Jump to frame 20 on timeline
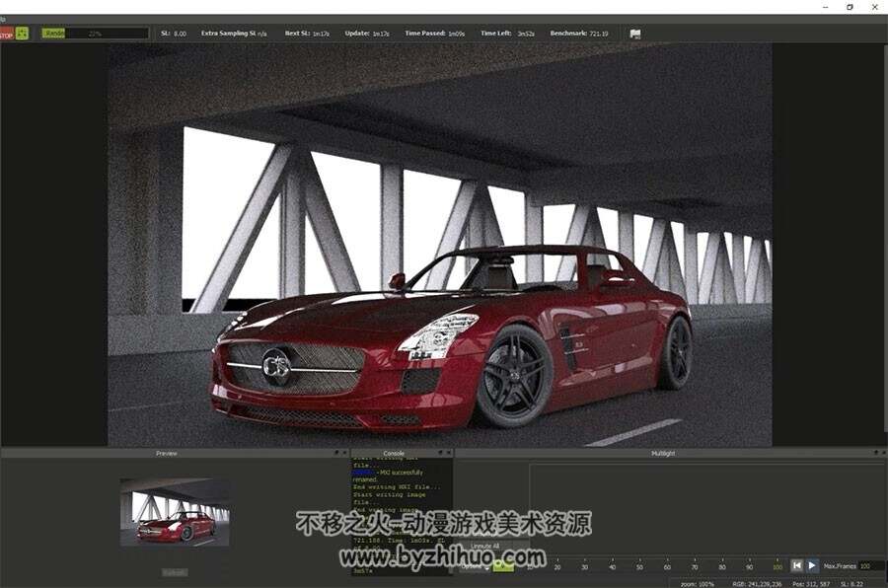The height and width of the screenshot is (588, 888). [557, 567]
